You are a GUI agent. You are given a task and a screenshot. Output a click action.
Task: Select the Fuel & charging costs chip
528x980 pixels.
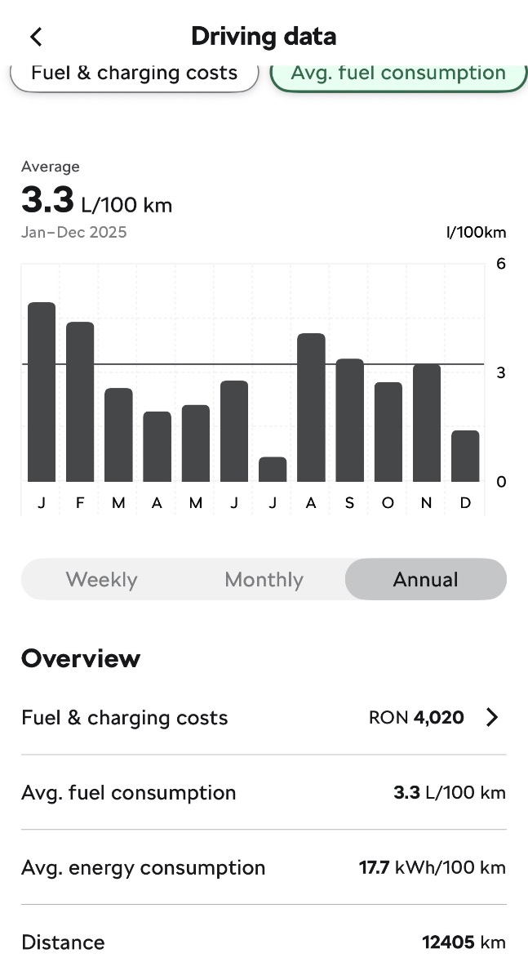tap(134, 73)
